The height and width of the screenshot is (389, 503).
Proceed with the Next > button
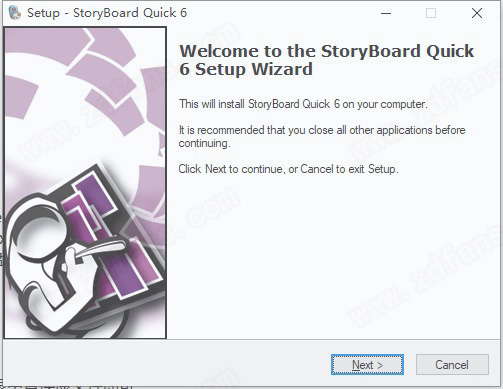(x=367, y=365)
